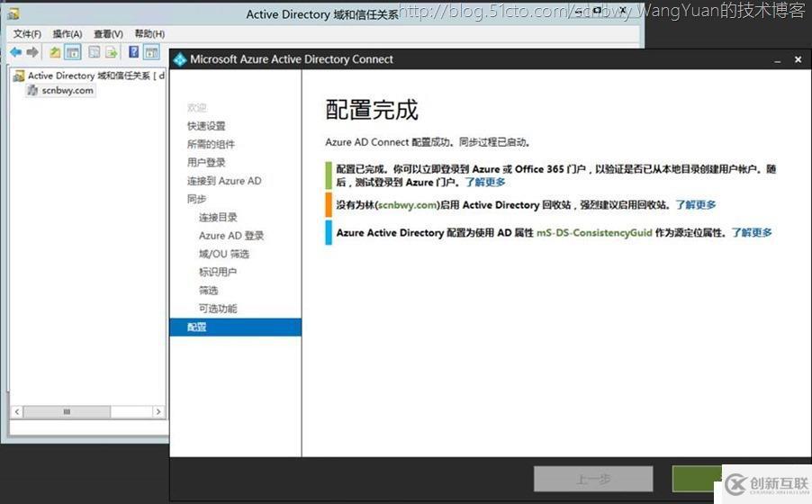This screenshot has height=504, width=812.
Task: Click the 上一步 button
Action: coord(592,478)
